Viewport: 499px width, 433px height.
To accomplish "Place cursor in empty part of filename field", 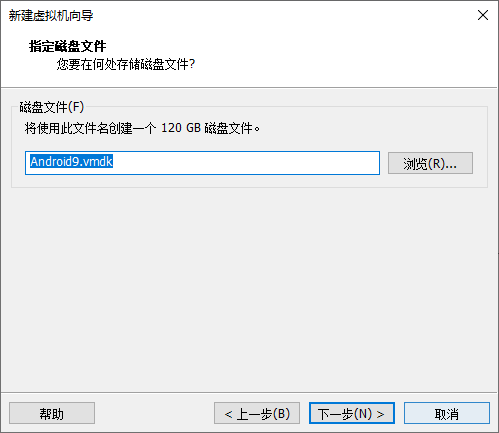I will coord(247,163).
